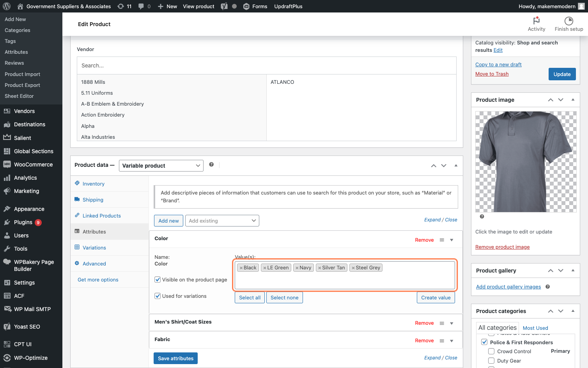Remove the Navy value tag
The height and width of the screenshot is (368, 588).
coord(297,268)
